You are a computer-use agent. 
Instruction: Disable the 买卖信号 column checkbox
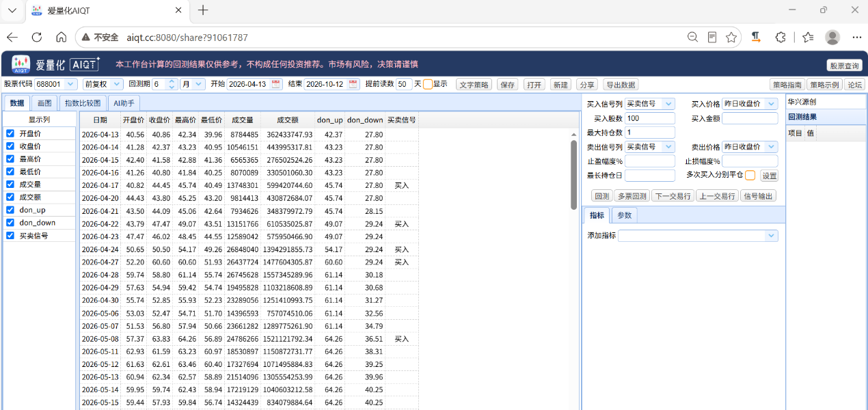click(x=10, y=235)
